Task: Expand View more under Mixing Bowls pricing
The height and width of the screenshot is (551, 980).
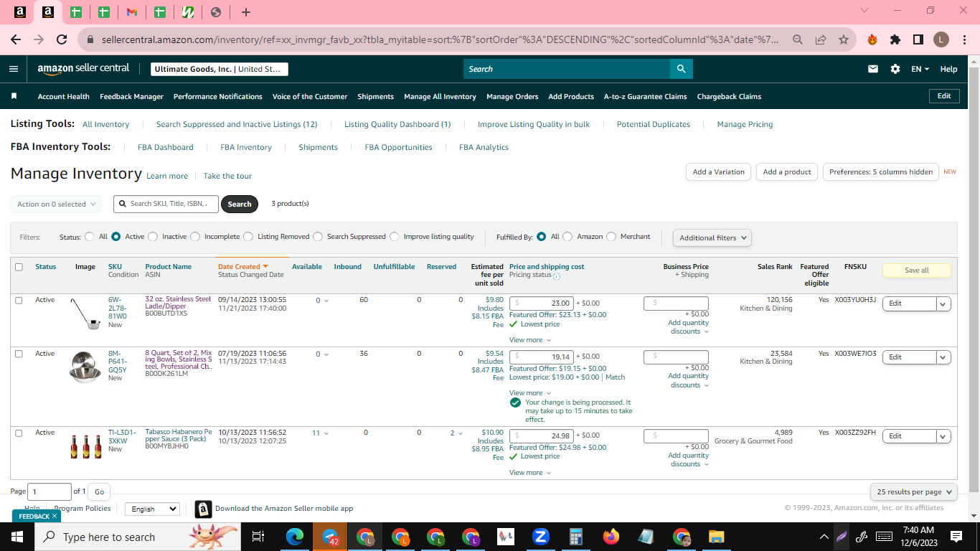Action: click(530, 393)
